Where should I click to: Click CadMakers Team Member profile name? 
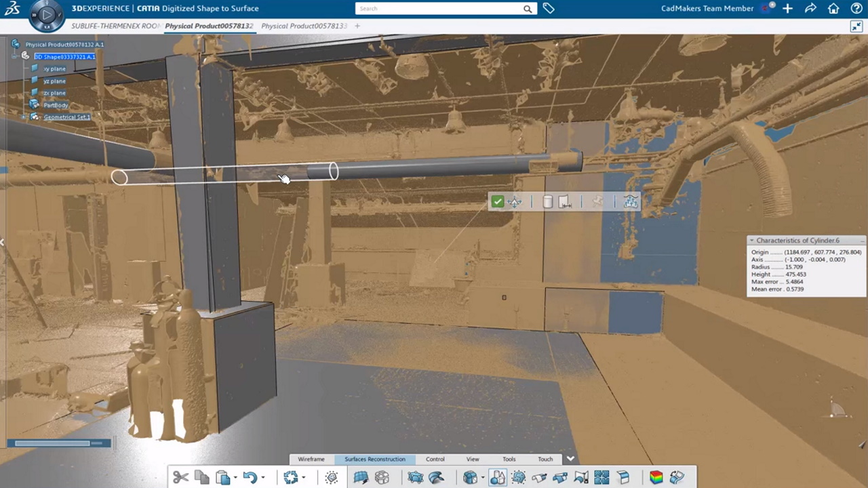[x=707, y=9]
